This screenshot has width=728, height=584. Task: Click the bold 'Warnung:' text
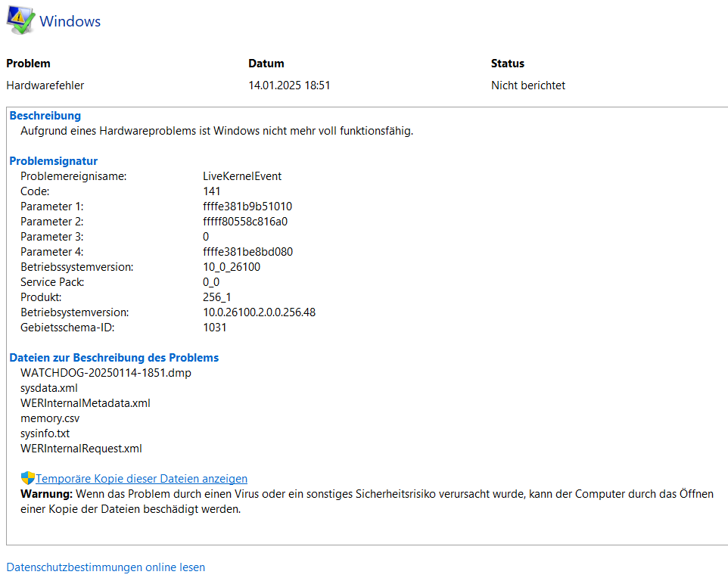[46, 494]
